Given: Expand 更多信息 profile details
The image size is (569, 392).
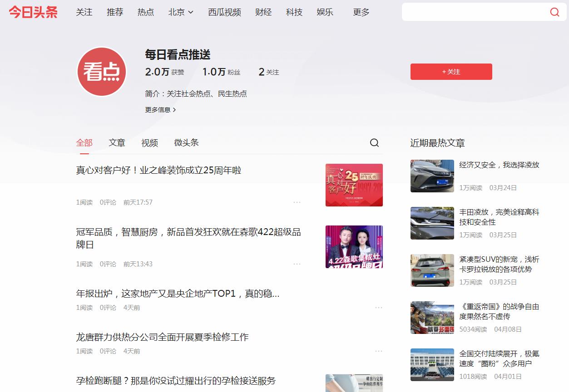Looking at the screenshot, I should (x=160, y=110).
